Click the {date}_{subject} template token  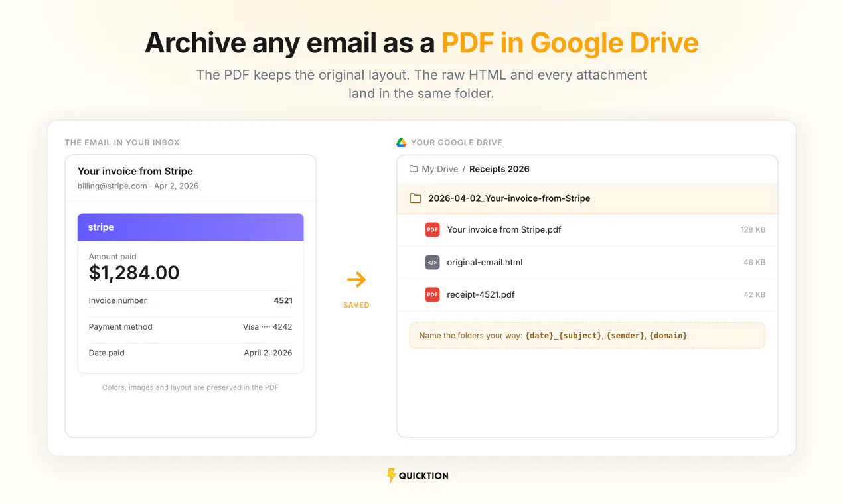(x=563, y=336)
